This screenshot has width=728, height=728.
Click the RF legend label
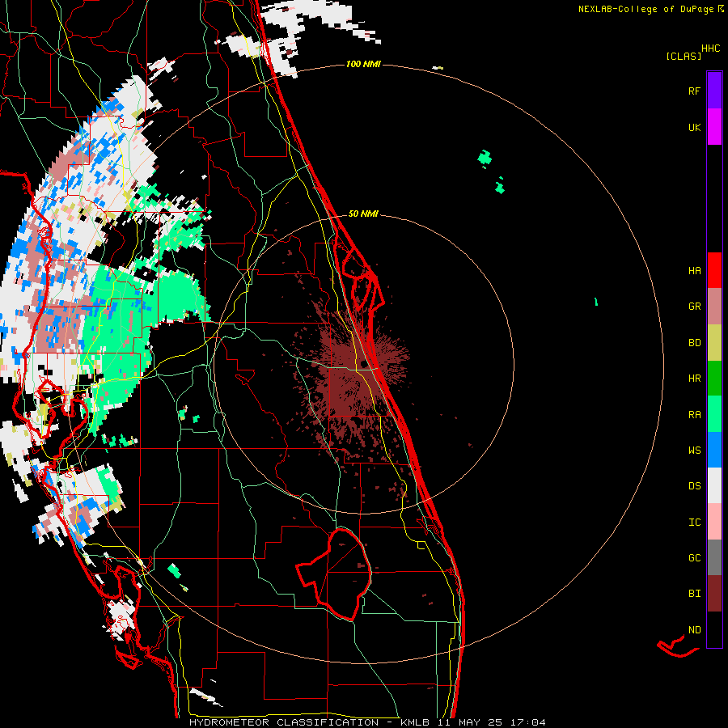tap(694, 91)
